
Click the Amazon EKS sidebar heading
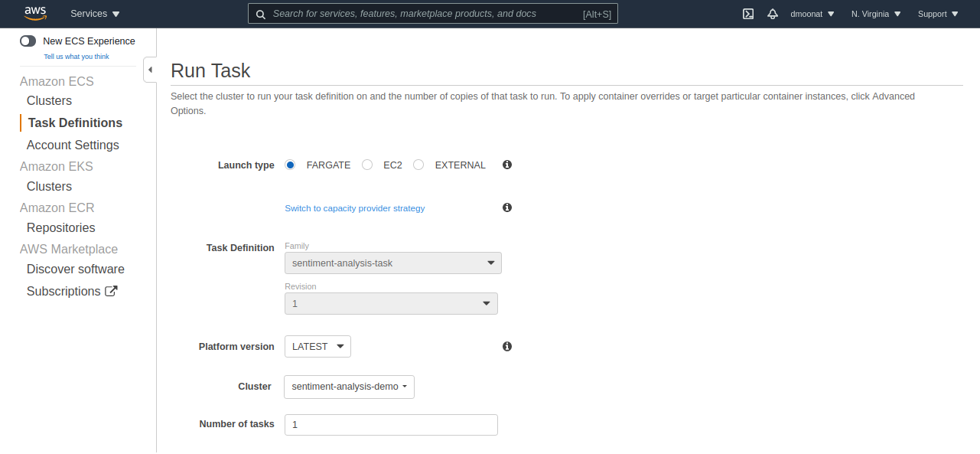tap(57, 166)
